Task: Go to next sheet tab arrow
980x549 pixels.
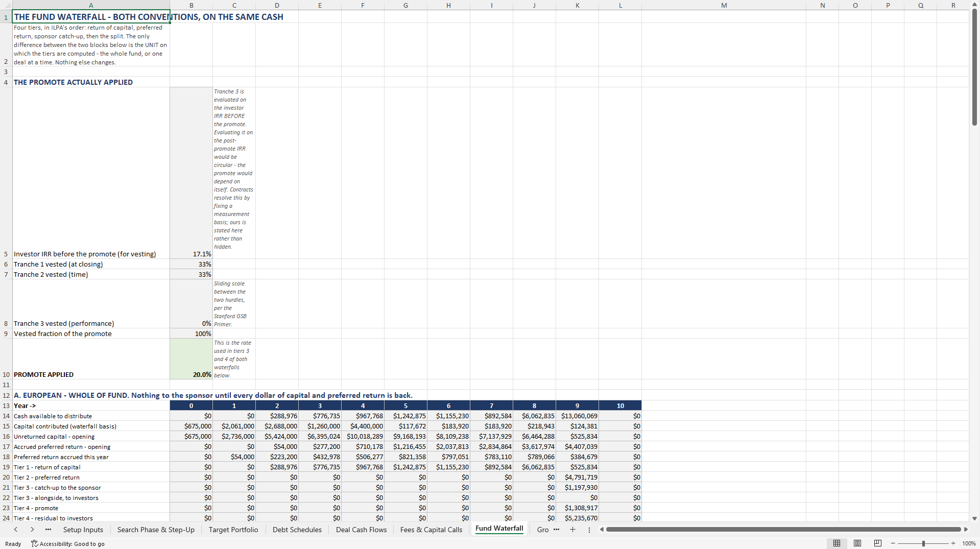Action: tap(32, 530)
